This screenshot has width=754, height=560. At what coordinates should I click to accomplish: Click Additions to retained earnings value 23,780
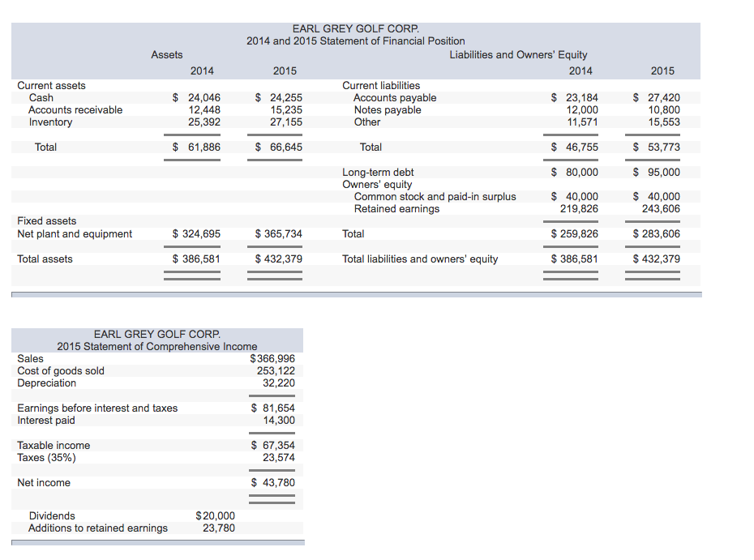pyautogui.click(x=218, y=528)
